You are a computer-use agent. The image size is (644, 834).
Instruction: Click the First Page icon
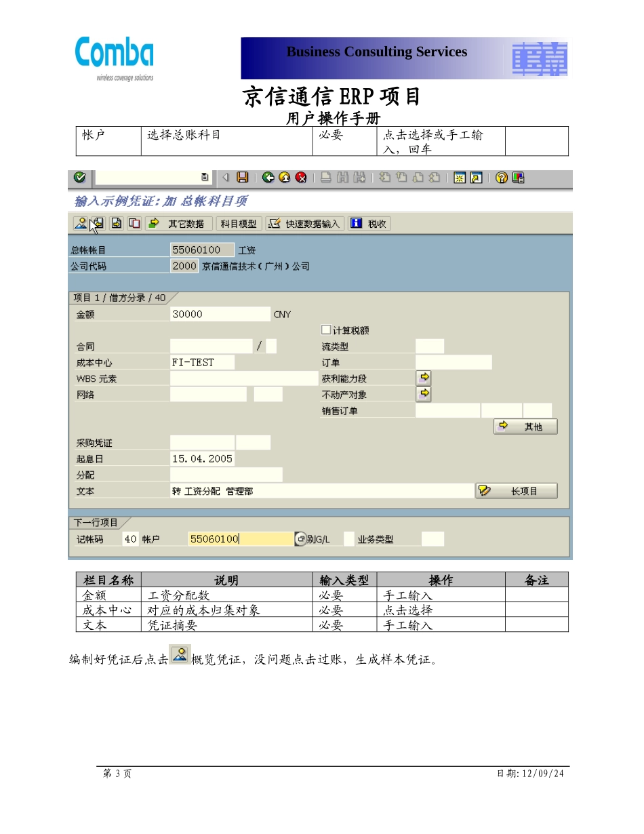(384, 178)
